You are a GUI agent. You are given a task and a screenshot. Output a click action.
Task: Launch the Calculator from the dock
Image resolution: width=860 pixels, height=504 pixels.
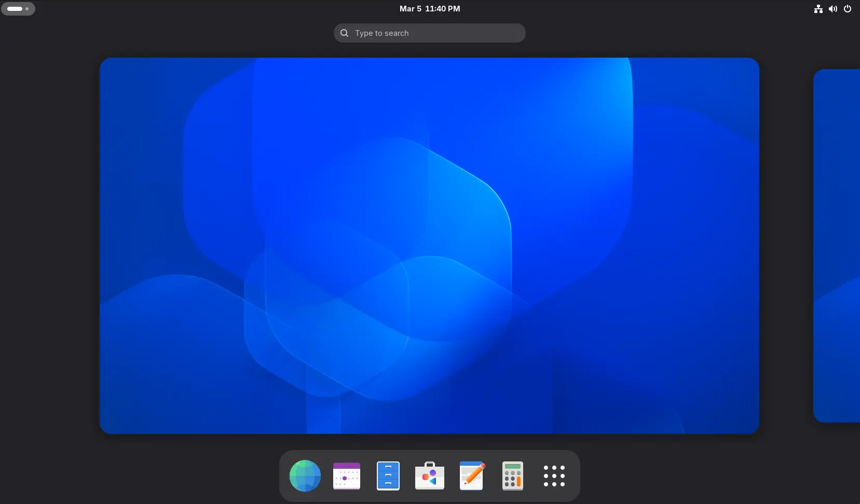click(x=512, y=475)
